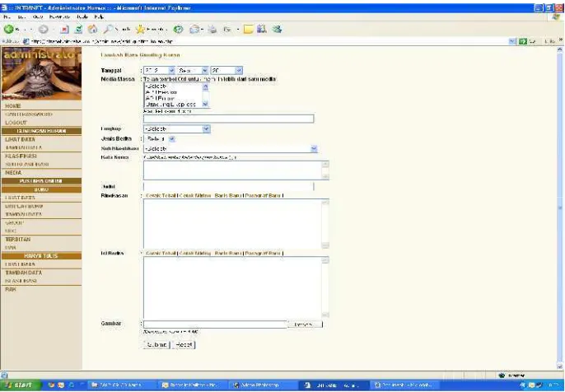Image resolution: width=565 pixels, height=392 pixels.
Task: Open the File menu
Action: point(7,17)
